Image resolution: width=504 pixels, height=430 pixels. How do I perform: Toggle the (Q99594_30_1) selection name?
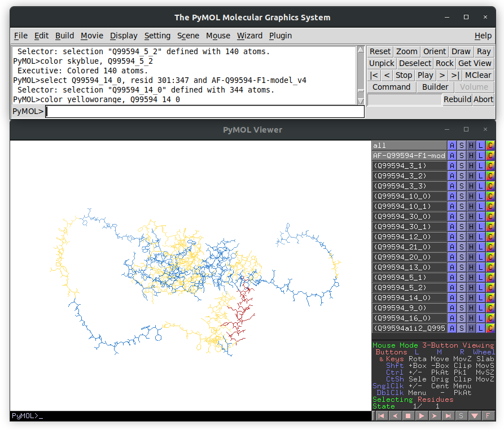click(409, 227)
